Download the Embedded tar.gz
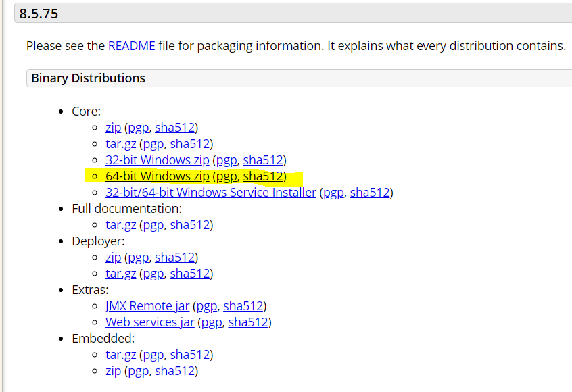Viewport: 572px width, 392px height. 121,355
